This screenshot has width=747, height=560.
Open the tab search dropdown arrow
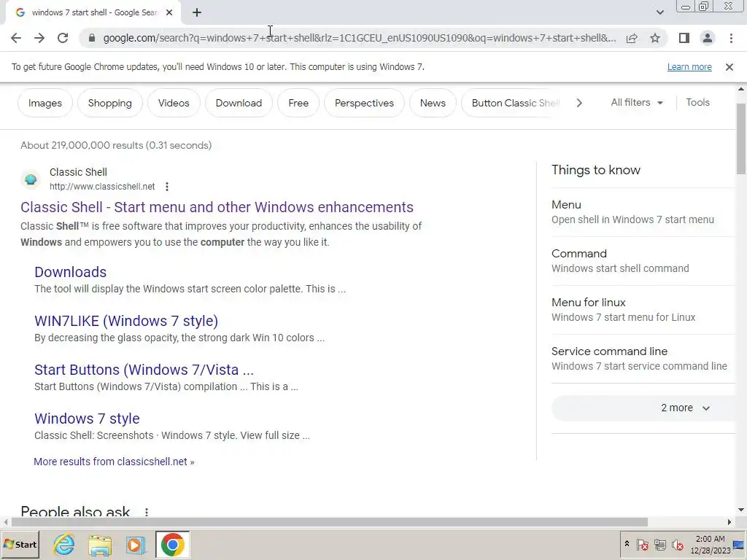659,13
